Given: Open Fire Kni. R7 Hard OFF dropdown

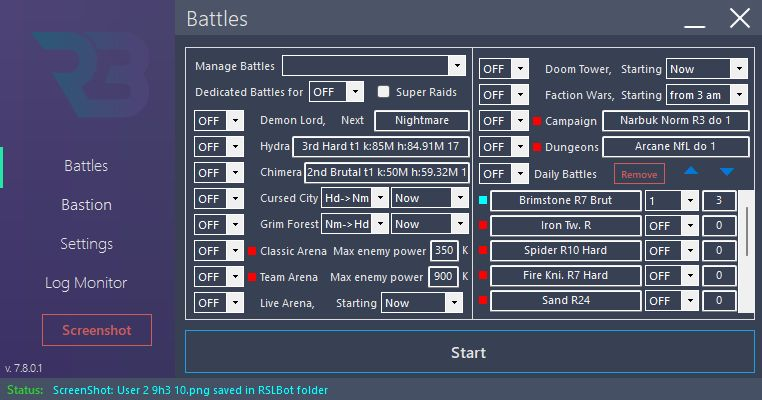Looking at the screenshot, I should pos(672,276).
